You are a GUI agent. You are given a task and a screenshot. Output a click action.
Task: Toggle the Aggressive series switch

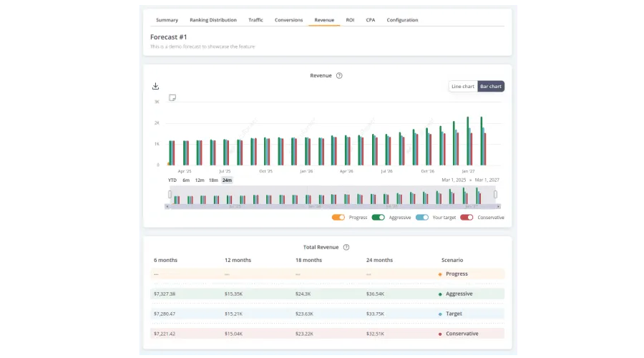[x=378, y=217]
